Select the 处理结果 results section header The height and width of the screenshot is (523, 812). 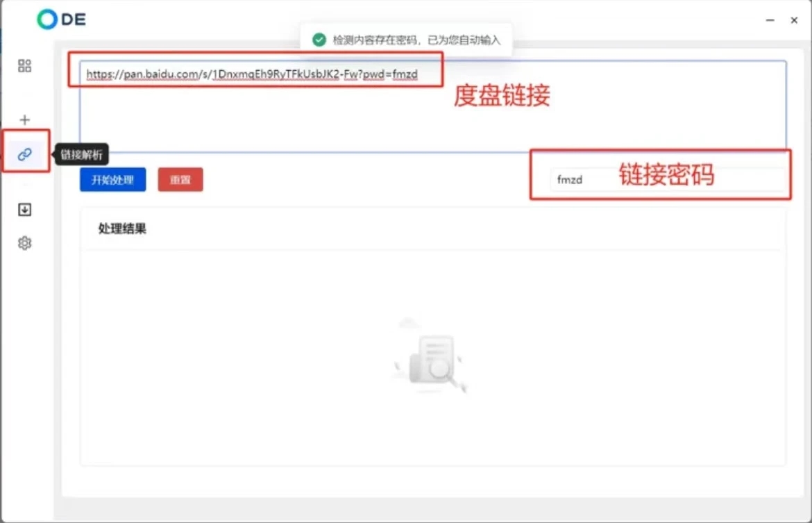[121, 229]
